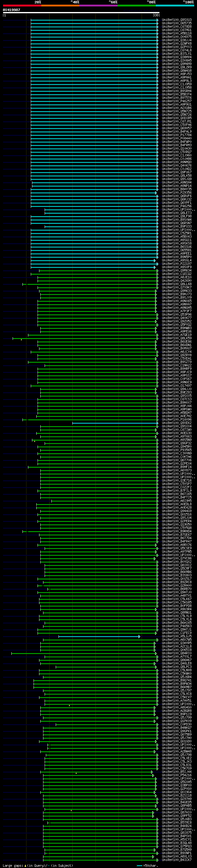The height and width of the screenshot is (868, 197).
Task: Open hit UniRef100_B3TLY1
Action: (177, 54)
